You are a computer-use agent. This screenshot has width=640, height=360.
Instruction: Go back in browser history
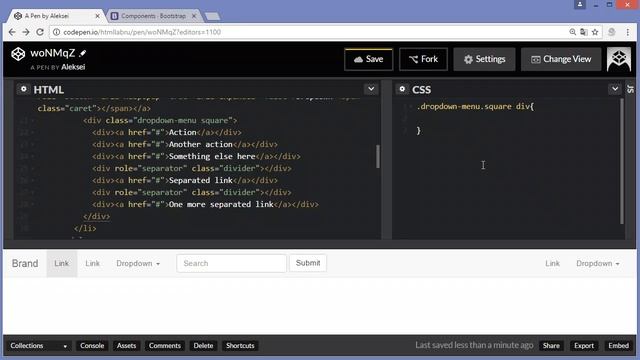point(12,32)
